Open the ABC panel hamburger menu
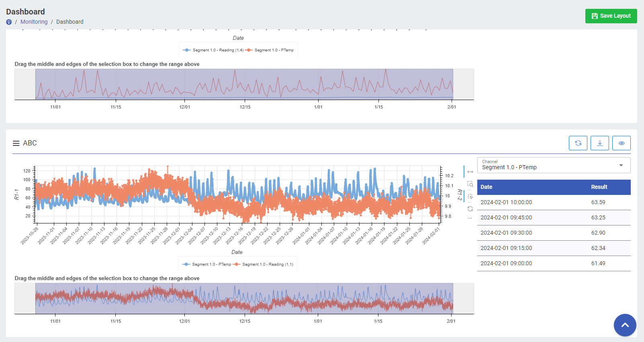The height and width of the screenshot is (342, 644). [16, 143]
